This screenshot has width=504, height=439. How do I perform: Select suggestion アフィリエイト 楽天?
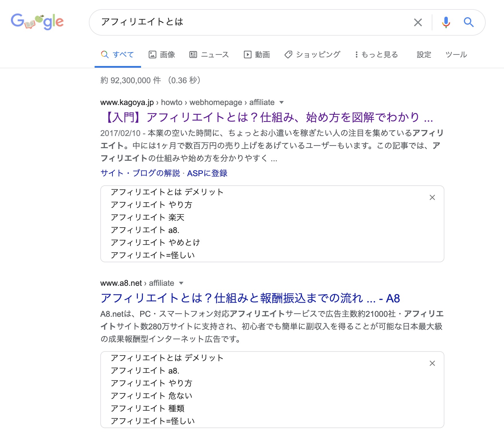pos(147,217)
